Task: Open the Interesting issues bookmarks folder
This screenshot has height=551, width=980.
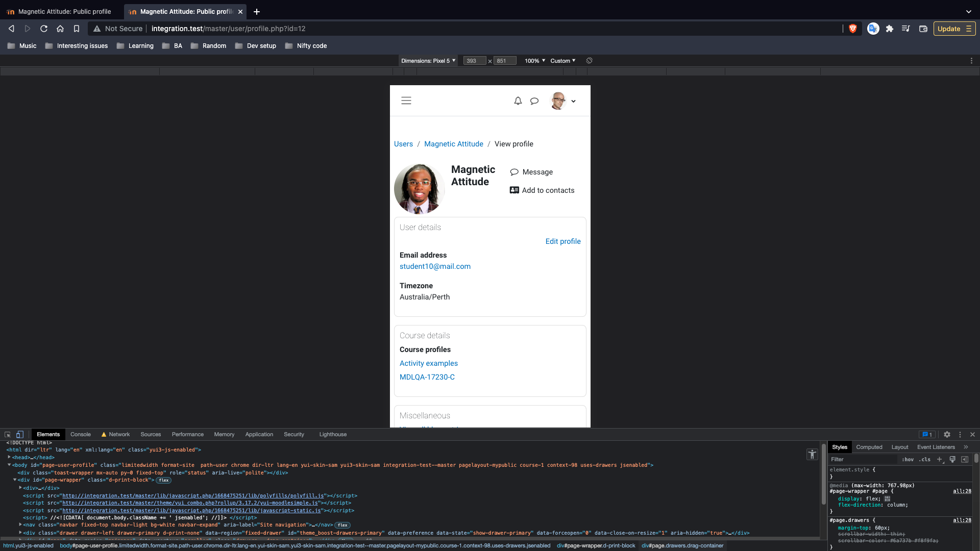Action: 77,45
